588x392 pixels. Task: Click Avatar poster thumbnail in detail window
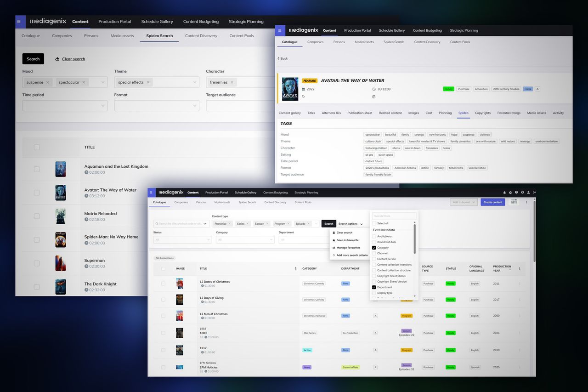click(x=290, y=89)
